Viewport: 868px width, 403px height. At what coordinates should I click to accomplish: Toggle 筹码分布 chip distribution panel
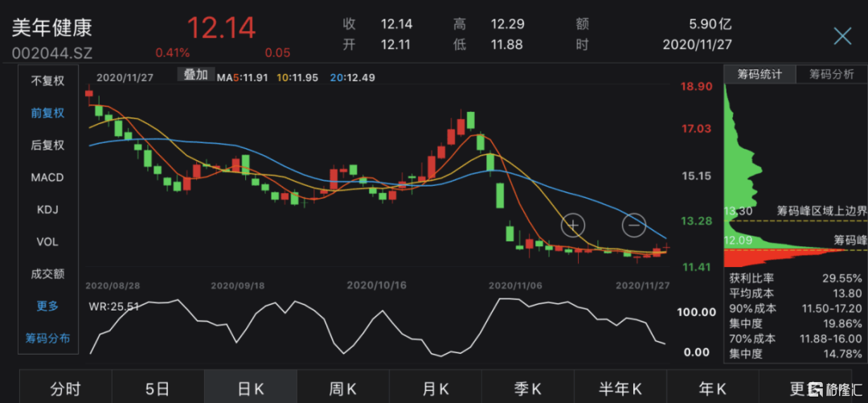click(47, 338)
